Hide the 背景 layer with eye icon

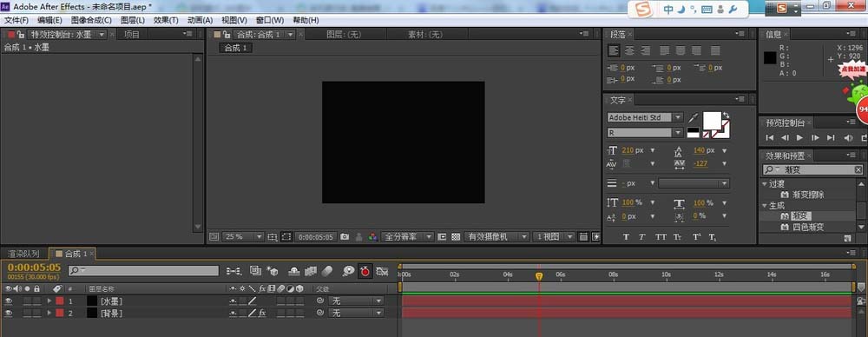(9, 314)
